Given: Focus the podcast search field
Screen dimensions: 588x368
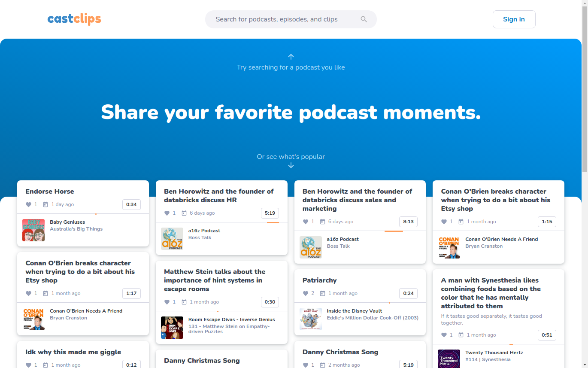Looking at the screenshot, I should (291, 19).
